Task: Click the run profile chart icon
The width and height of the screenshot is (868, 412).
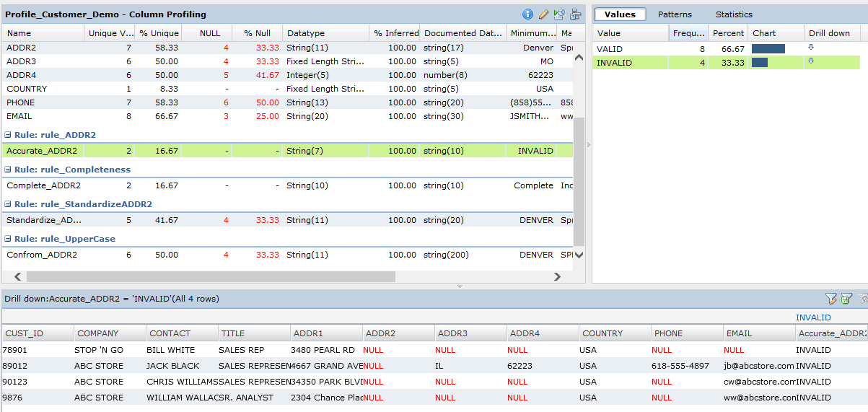Action: pos(559,14)
